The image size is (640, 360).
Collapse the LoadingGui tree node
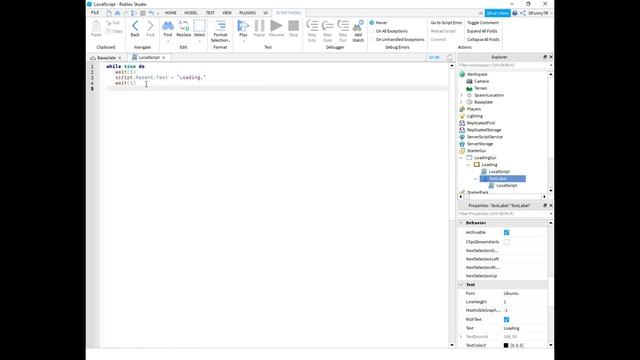click(x=462, y=158)
